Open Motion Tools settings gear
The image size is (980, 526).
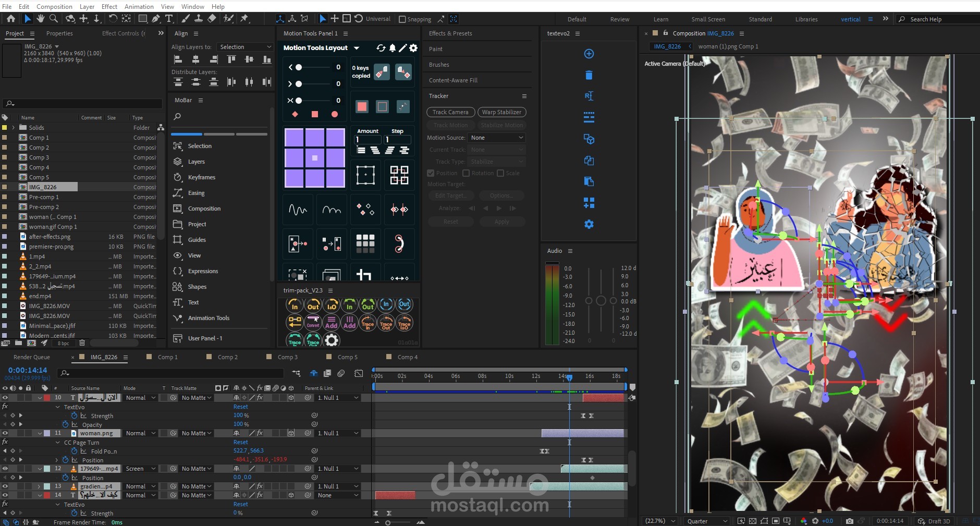[x=413, y=48]
